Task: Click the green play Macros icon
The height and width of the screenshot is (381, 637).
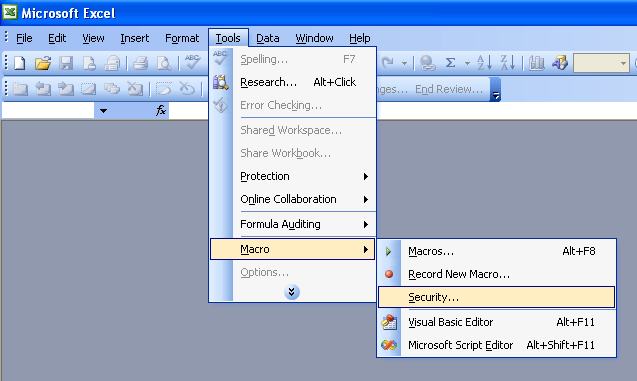Action: (388, 251)
